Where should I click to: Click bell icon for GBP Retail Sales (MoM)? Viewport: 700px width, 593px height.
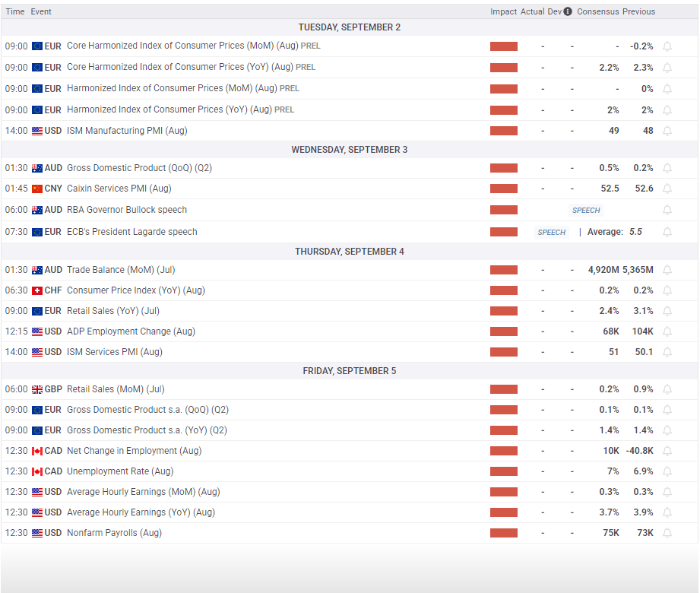[667, 389]
